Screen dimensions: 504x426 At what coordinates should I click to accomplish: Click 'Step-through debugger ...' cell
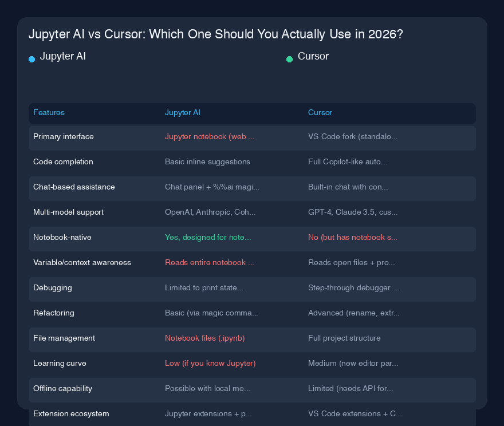[353, 288]
